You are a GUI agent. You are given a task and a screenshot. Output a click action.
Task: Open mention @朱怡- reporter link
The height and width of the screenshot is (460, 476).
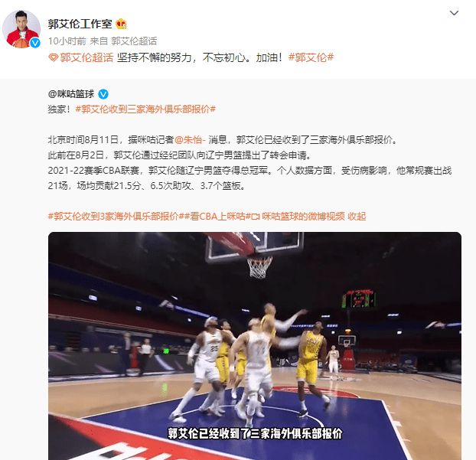point(190,139)
